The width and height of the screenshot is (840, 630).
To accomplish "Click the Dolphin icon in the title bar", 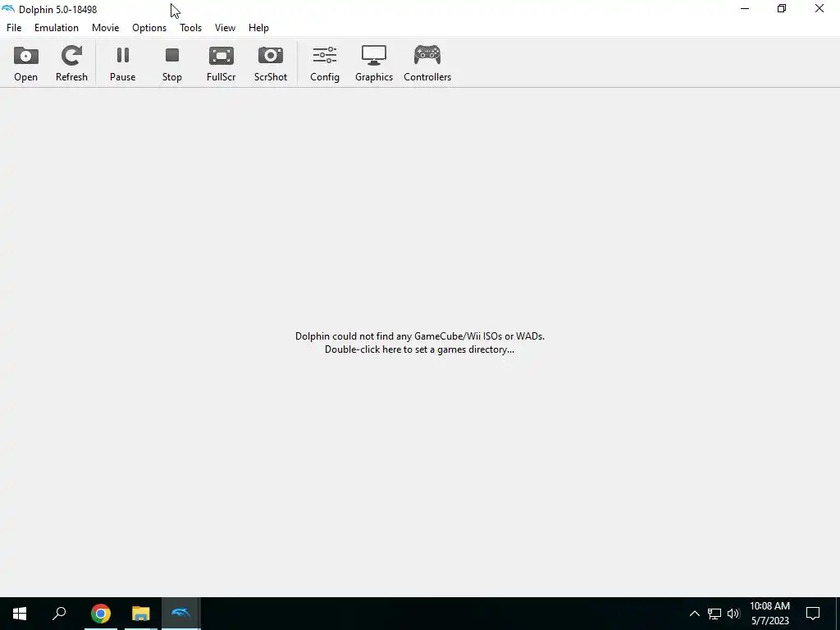I will pos(8,9).
